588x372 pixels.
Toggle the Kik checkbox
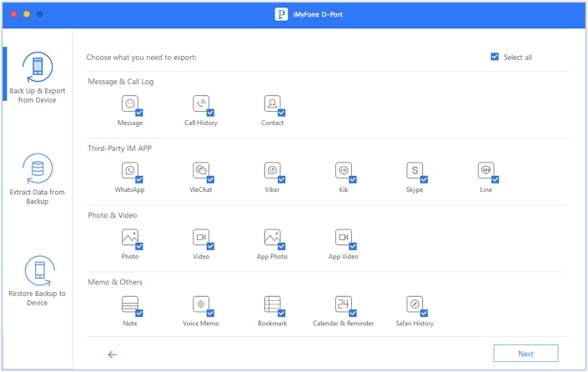353,179
